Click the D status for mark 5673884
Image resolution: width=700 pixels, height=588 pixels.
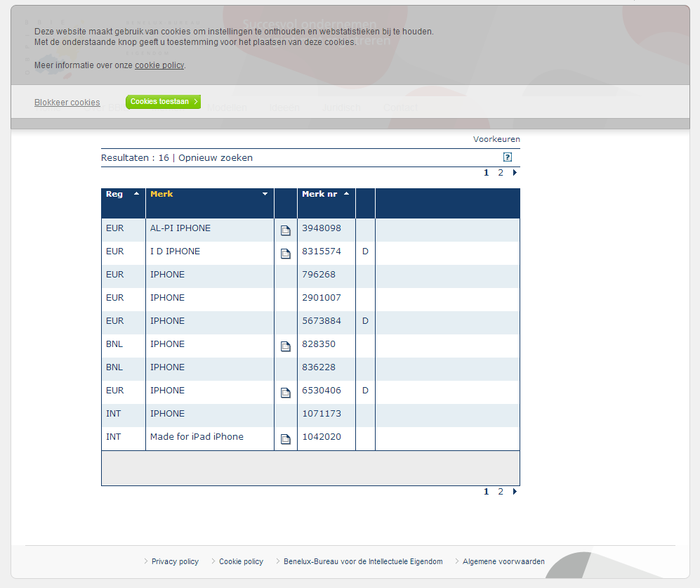click(365, 321)
